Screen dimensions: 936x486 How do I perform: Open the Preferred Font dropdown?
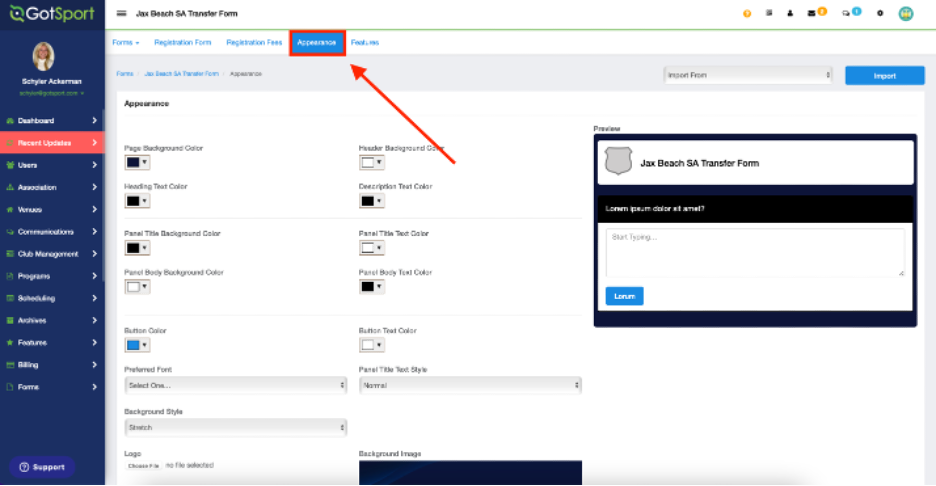(236, 386)
